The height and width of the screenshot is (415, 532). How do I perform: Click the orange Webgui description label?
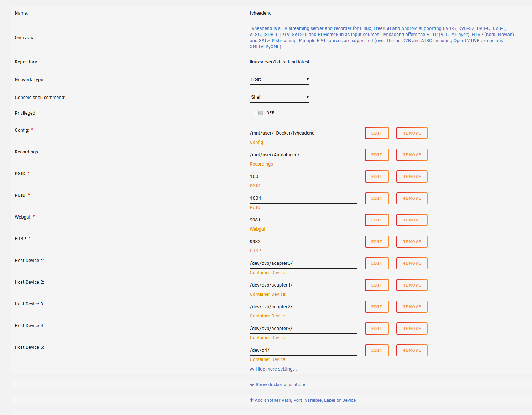point(257,229)
